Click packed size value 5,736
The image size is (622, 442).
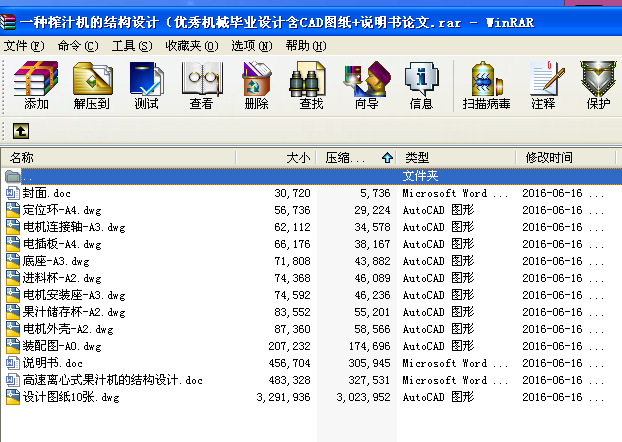pos(375,193)
